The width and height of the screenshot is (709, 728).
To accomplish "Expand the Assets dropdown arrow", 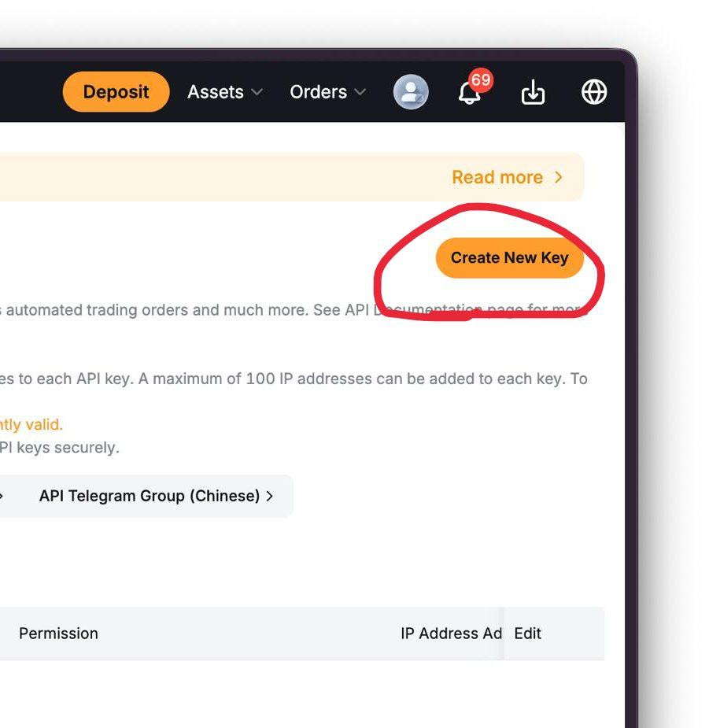I will [257, 92].
